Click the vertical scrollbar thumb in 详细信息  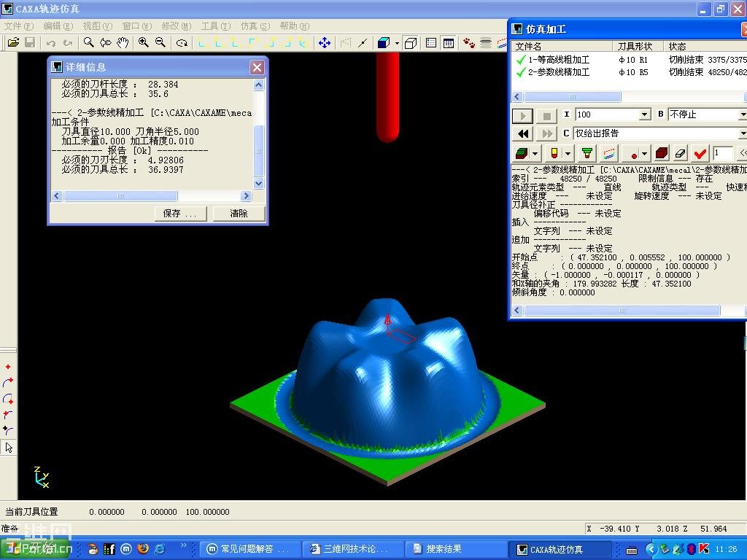coord(259,150)
